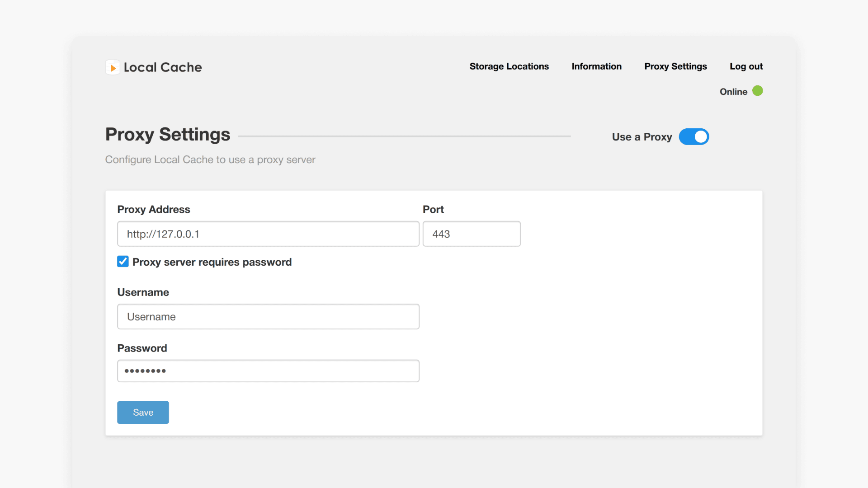This screenshot has width=868, height=488.
Task: Uncheck Proxy server requires password
Action: [123, 261]
